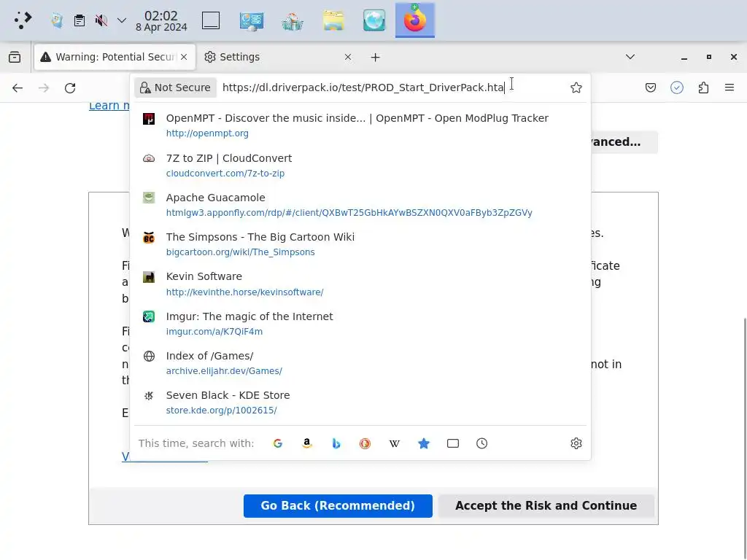Close the Settings tab
747x560 pixels.
[x=348, y=57]
